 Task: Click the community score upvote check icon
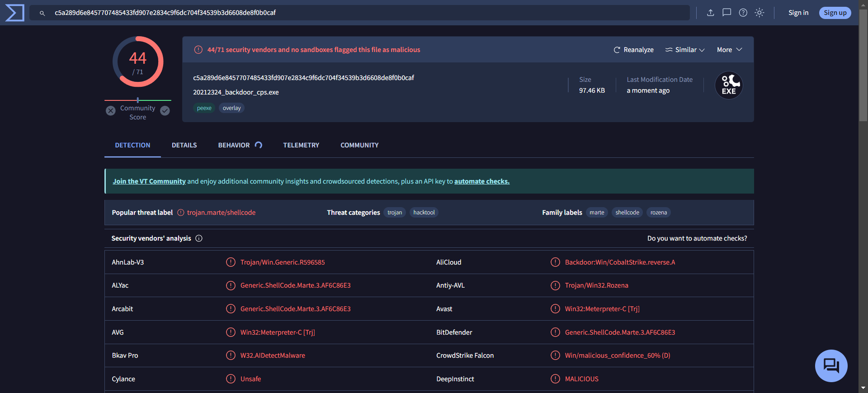(x=165, y=111)
